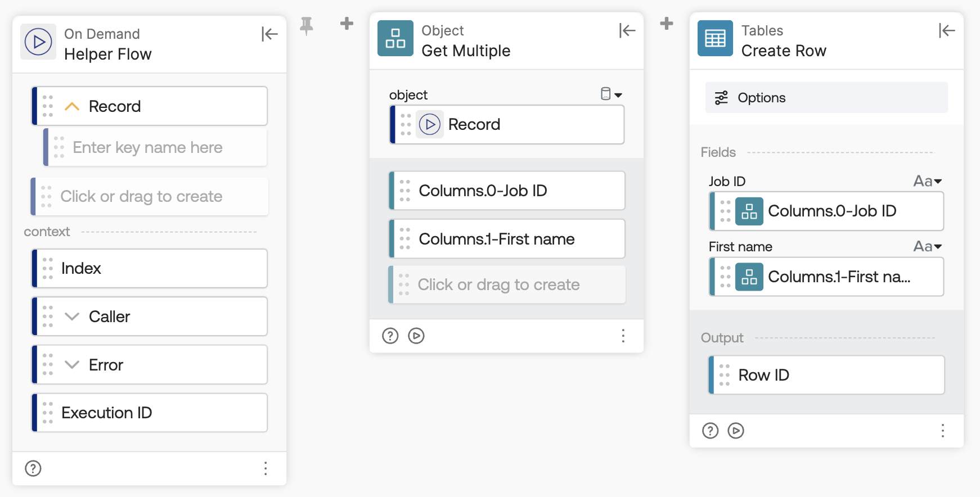980x497 pixels.
Task: Open Helper Flow card more options menu
Action: [x=266, y=468]
